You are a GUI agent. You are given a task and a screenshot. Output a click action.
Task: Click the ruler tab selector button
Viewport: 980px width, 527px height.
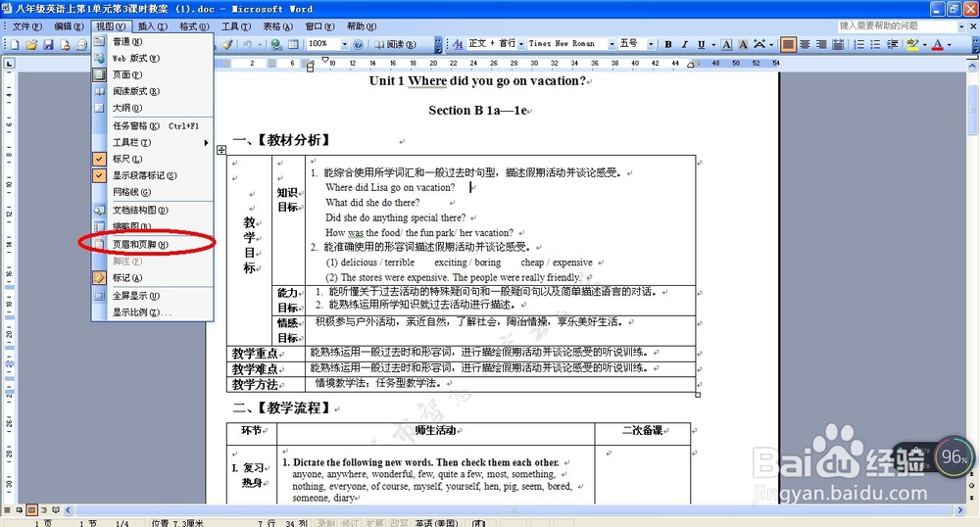(10, 64)
